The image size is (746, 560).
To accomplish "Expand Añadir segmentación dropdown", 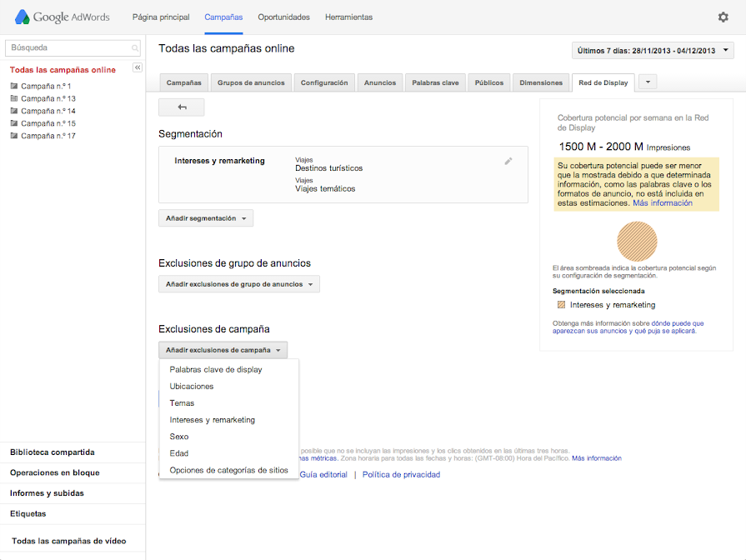I will click(206, 218).
